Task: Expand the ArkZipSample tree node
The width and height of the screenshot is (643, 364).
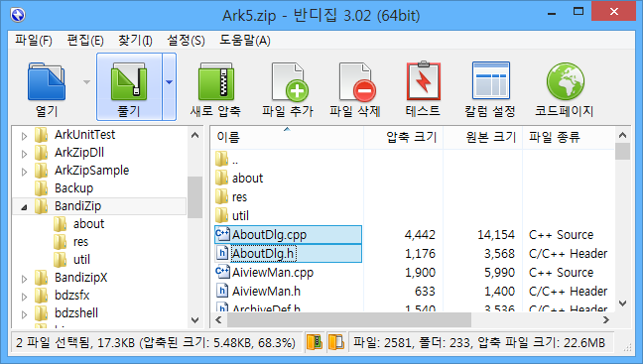Action: pyautogui.click(x=24, y=172)
